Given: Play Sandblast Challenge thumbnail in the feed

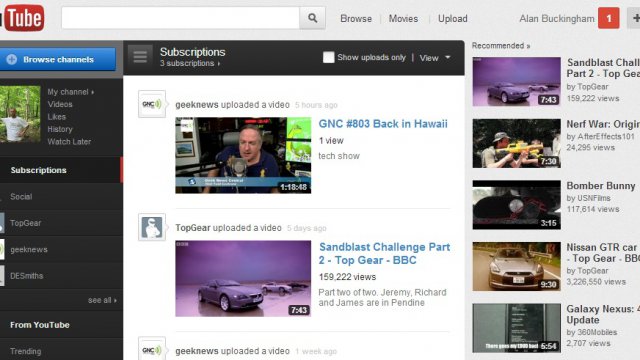Looking at the screenshot, I should pyautogui.click(x=243, y=279).
